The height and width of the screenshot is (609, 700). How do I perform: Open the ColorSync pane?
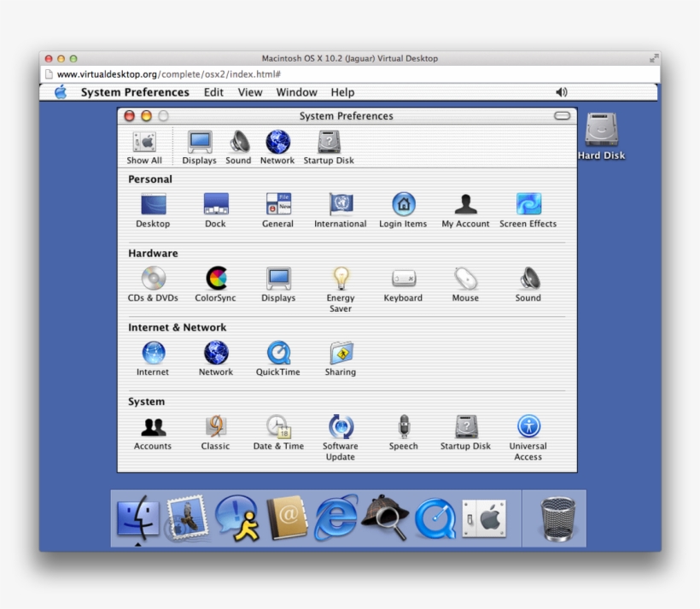[x=215, y=280]
